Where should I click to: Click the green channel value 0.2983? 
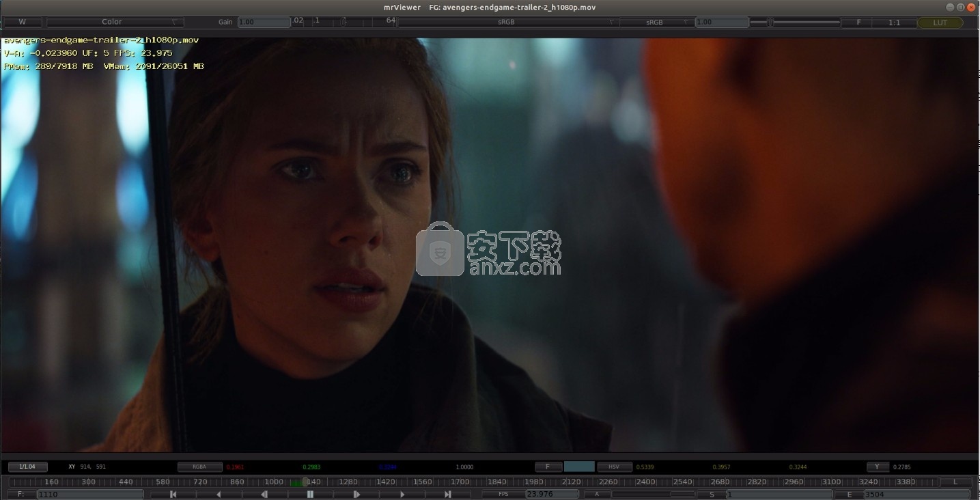click(311, 467)
